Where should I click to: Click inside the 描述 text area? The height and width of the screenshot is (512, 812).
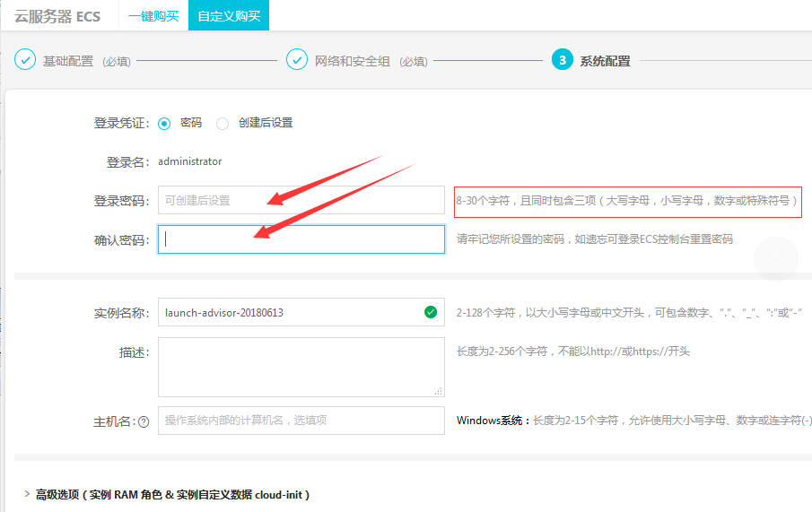[301, 367]
